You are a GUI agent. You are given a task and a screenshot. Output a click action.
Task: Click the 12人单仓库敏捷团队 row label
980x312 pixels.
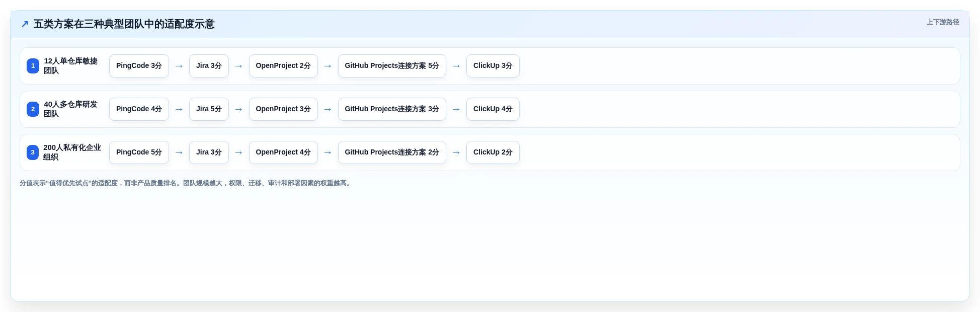(71, 66)
